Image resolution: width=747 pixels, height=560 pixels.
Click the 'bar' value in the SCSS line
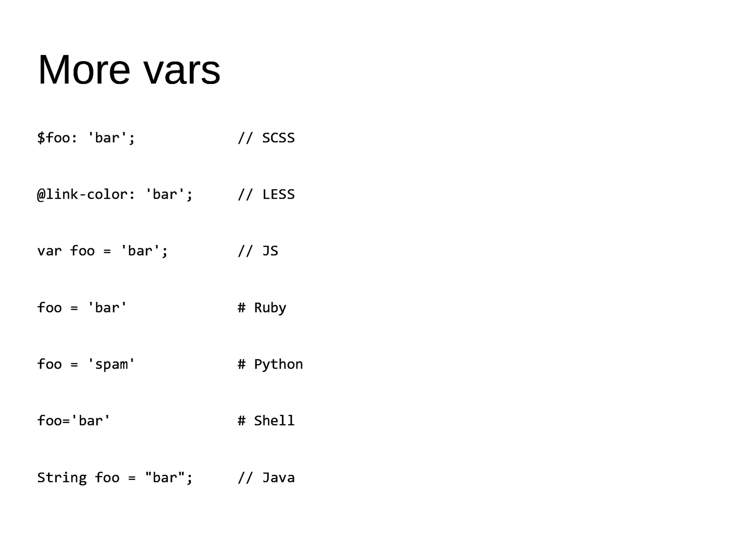[x=107, y=138]
